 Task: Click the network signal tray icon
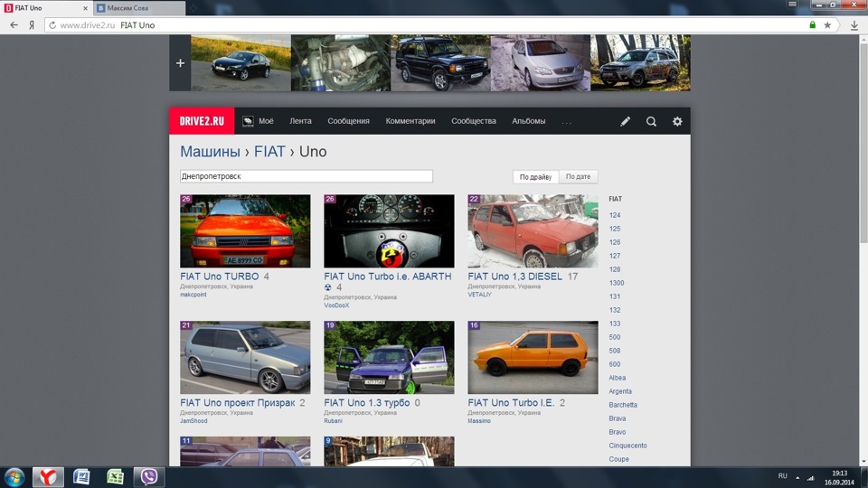pos(810,477)
